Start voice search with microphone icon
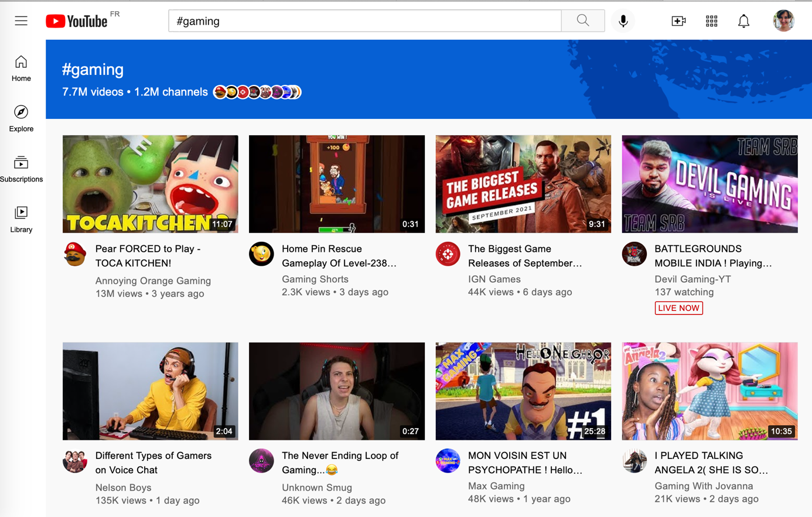Viewport: 812px width, 517px height. pyautogui.click(x=623, y=21)
